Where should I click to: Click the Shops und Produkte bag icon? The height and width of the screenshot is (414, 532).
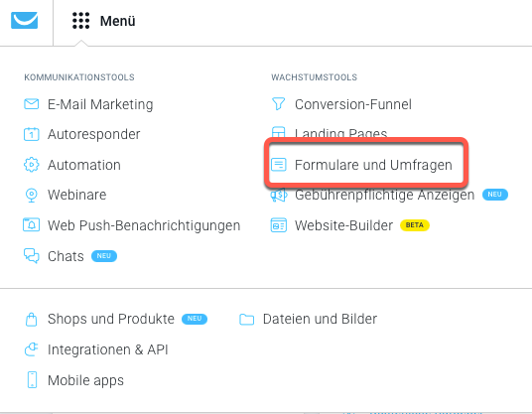tap(31, 319)
